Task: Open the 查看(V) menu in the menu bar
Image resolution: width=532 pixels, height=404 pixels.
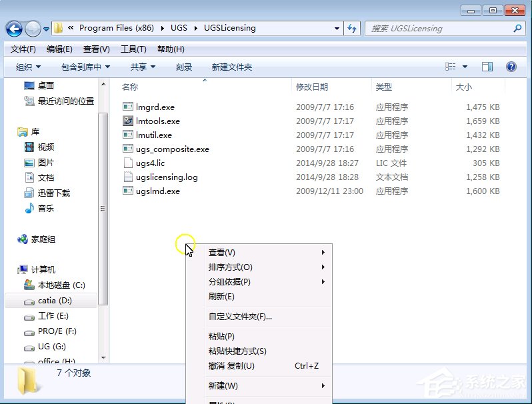Action: [x=97, y=49]
